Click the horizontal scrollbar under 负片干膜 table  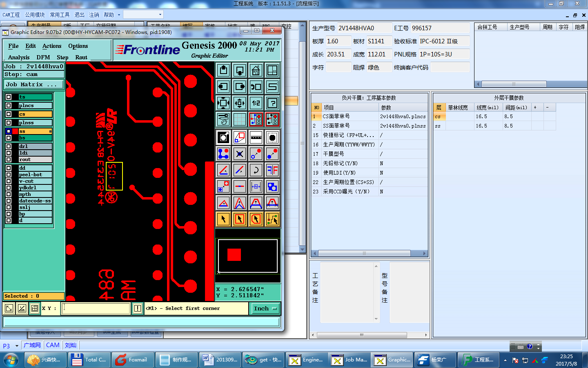364,253
